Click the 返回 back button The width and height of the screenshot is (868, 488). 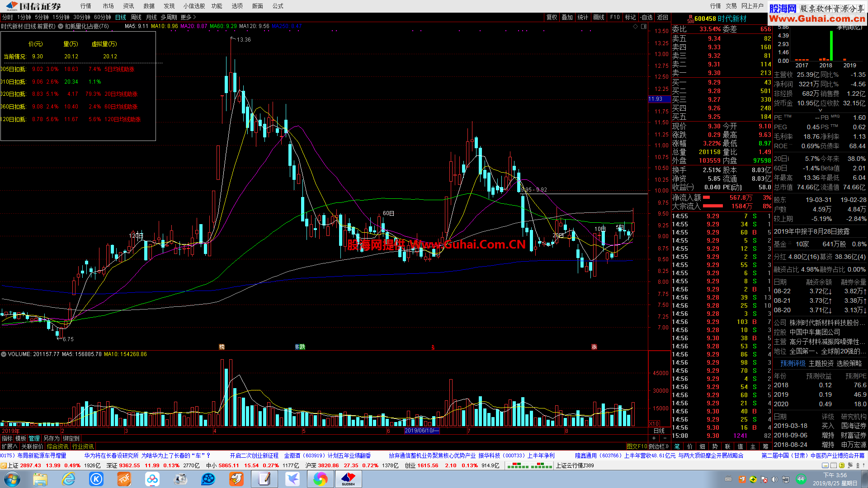(x=663, y=17)
